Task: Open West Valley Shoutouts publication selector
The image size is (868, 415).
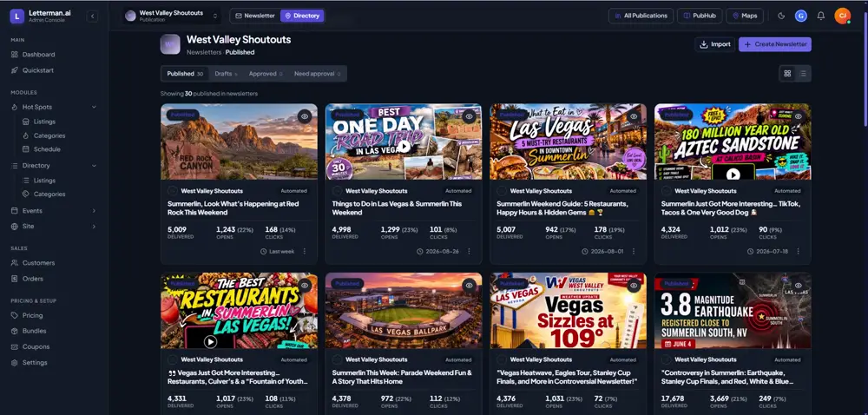Action: (171, 16)
